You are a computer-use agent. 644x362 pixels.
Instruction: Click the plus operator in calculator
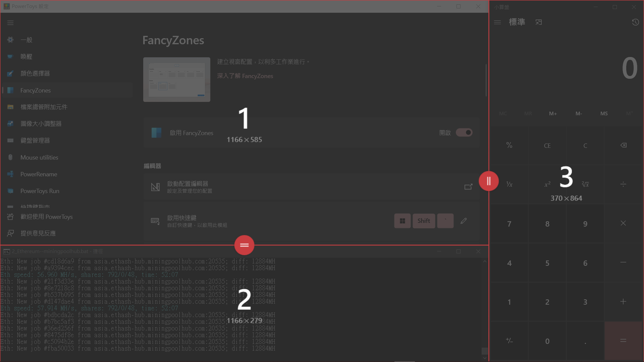click(623, 302)
